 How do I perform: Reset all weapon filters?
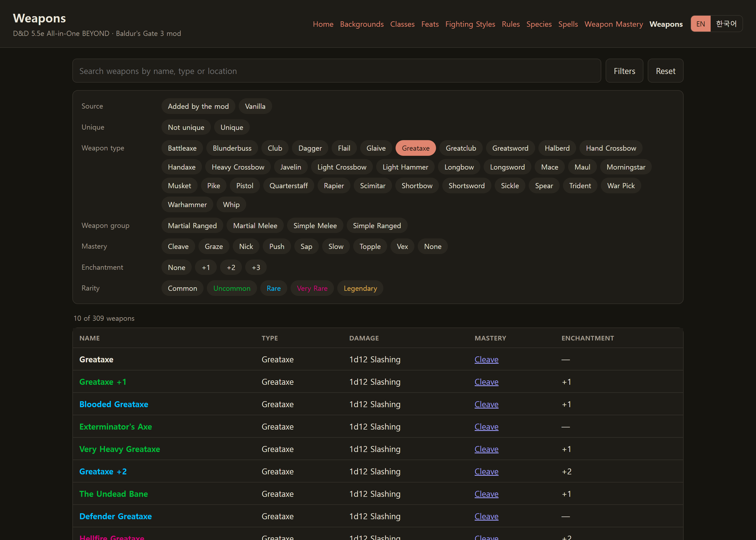[x=665, y=71]
